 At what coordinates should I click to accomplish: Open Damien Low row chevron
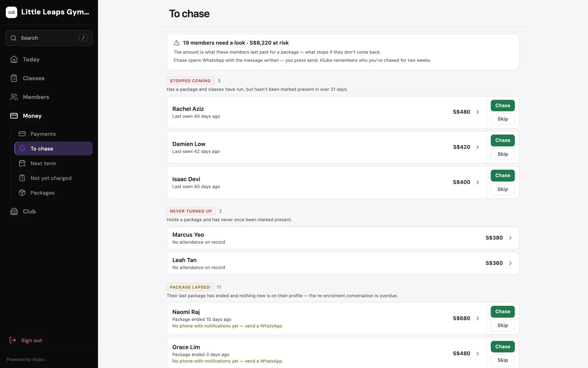point(478,147)
